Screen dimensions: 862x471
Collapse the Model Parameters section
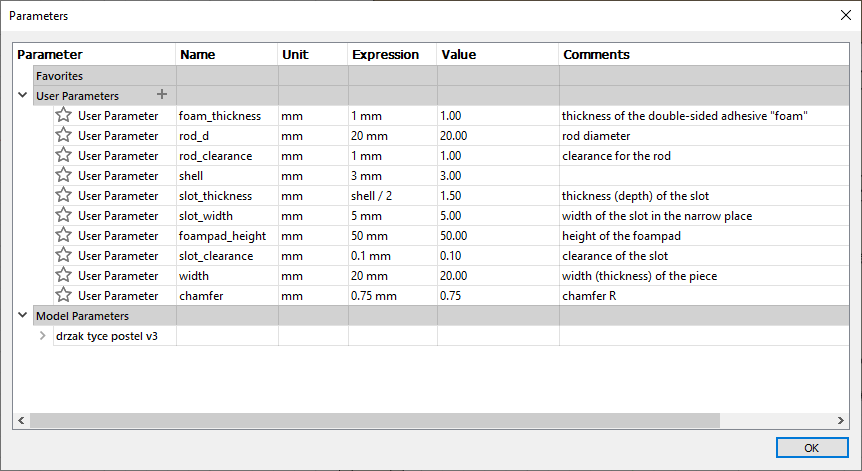[23, 315]
